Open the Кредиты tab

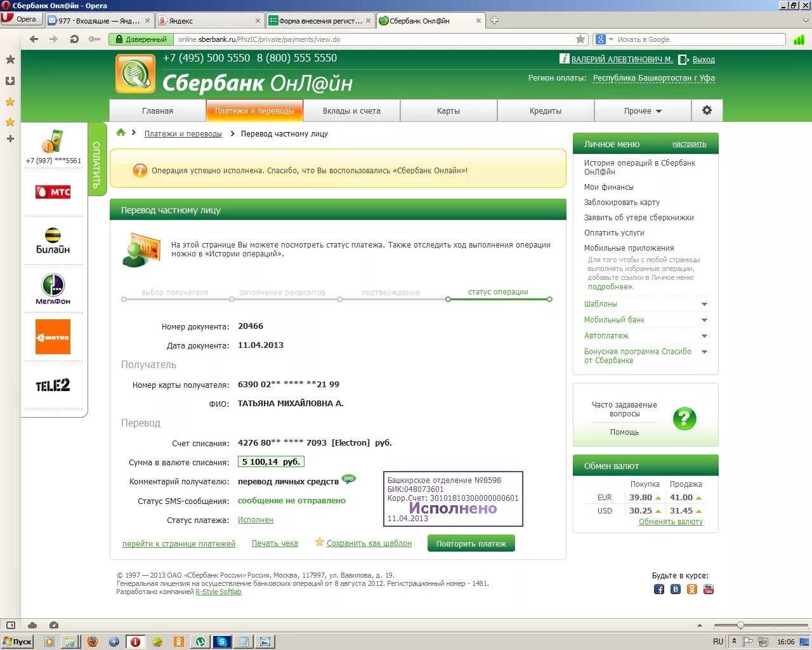tap(546, 110)
